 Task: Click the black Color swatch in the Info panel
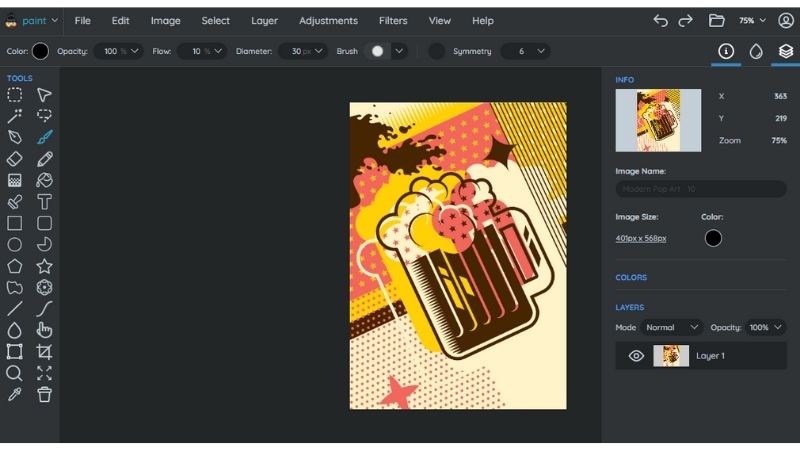point(713,238)
